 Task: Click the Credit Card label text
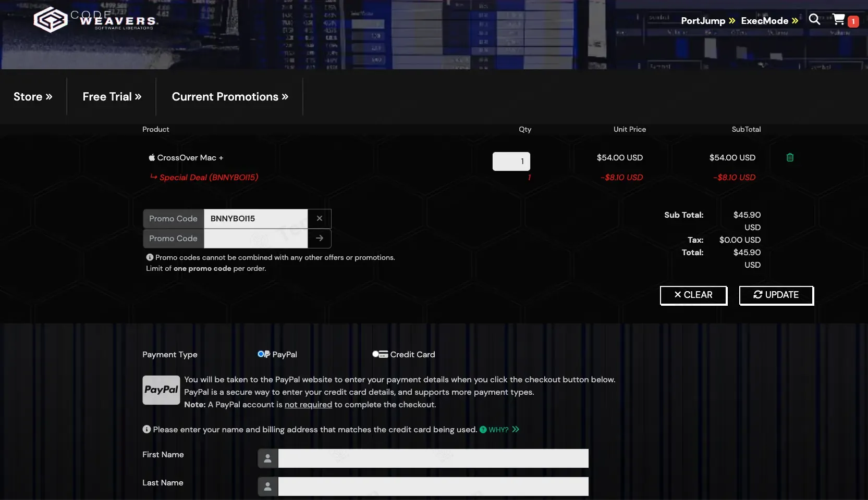point(412,355)
